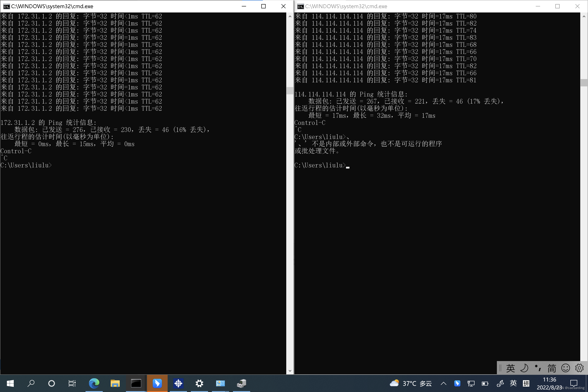The height and width of the screenshot is (392, 588).
Task: Open the Settings gear in taskbar
Action: click(199, 383)
